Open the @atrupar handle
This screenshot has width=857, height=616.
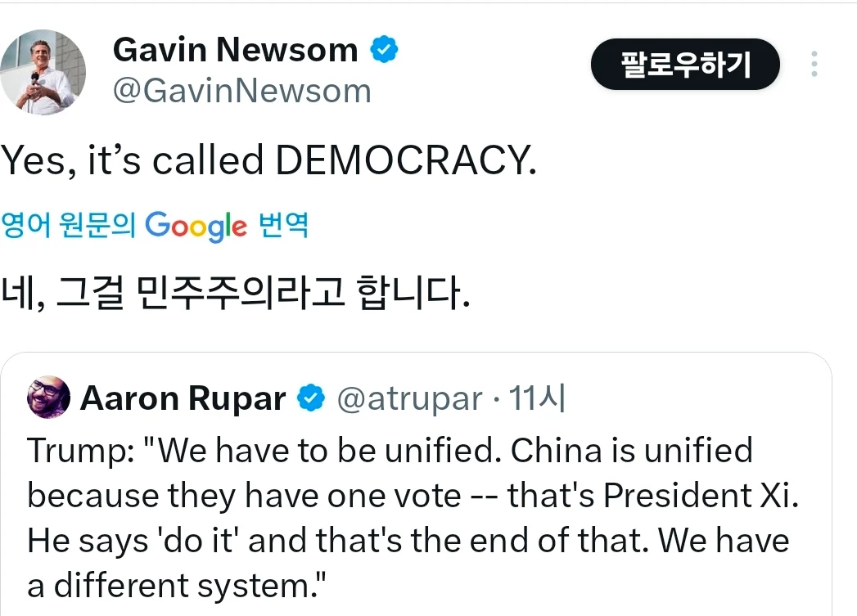pyautogui.click(x=409, y=399)
